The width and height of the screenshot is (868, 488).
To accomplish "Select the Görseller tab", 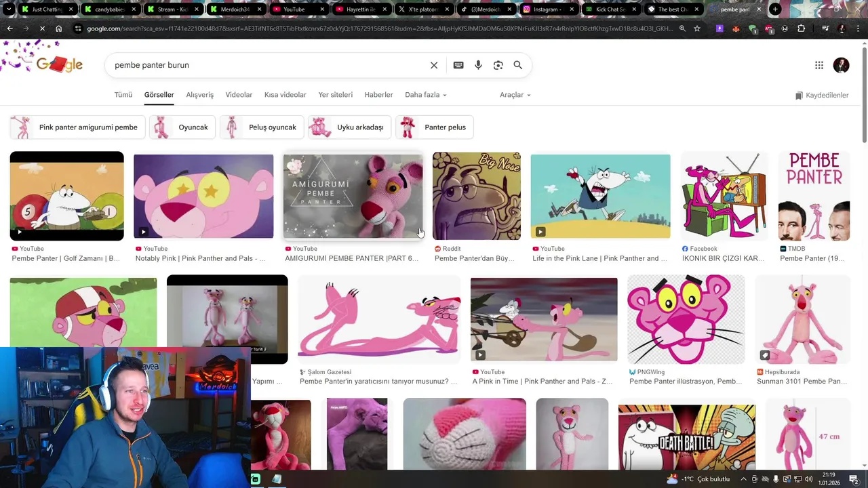I will [x=159, y=95].
